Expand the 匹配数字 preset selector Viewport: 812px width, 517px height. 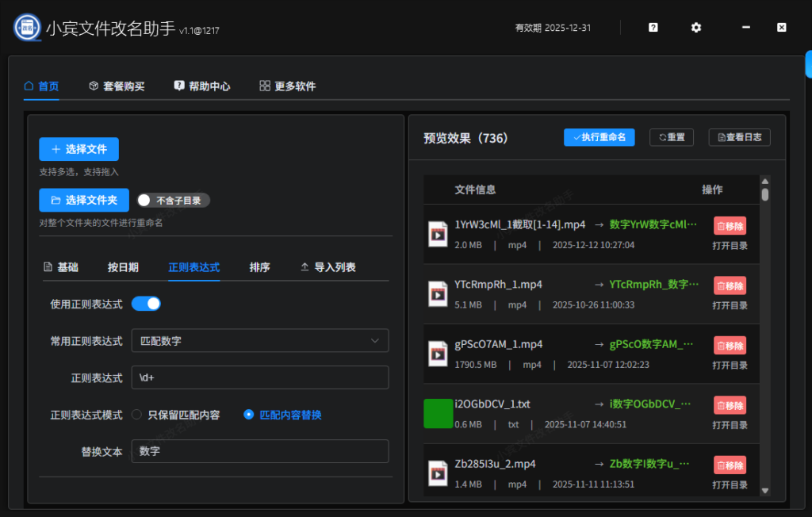262,340
